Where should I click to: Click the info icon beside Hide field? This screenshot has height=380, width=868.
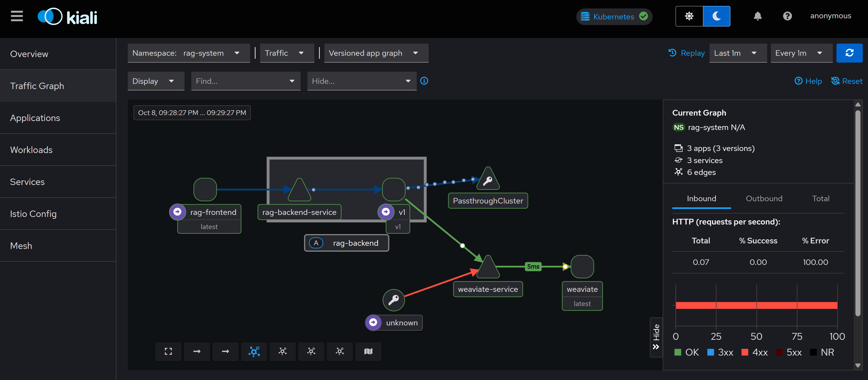(424, 81)
